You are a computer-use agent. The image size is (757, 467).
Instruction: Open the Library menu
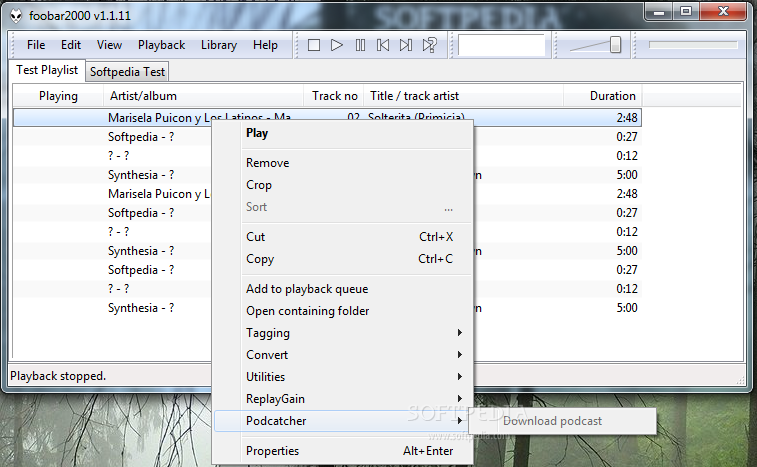point(219,45)
